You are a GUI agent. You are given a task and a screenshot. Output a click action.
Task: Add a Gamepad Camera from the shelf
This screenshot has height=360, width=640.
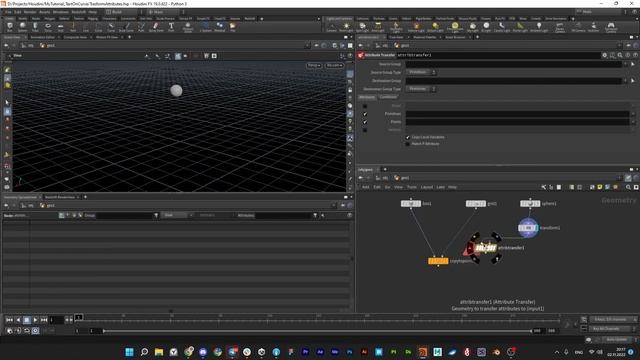(611, 27)
